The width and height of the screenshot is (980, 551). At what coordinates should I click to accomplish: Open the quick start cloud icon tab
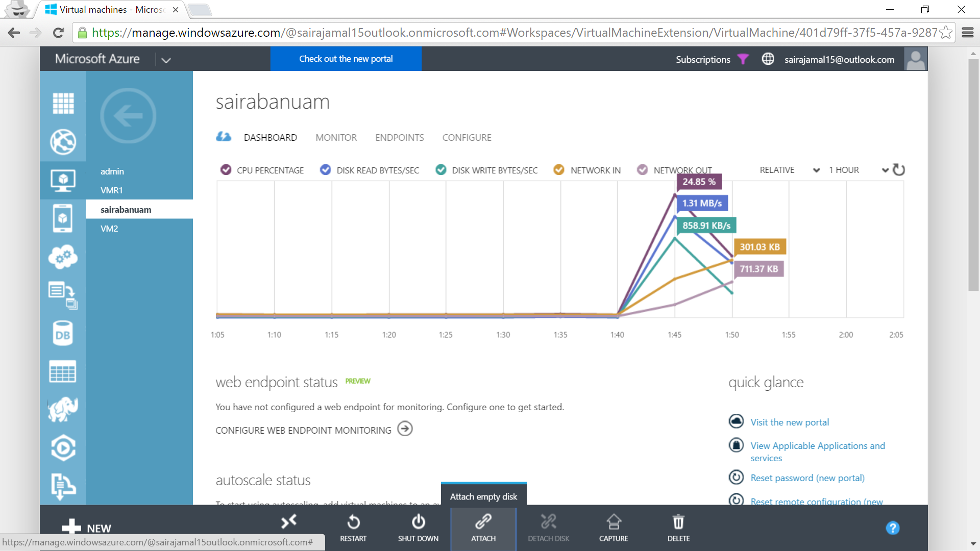pos(224,137)
